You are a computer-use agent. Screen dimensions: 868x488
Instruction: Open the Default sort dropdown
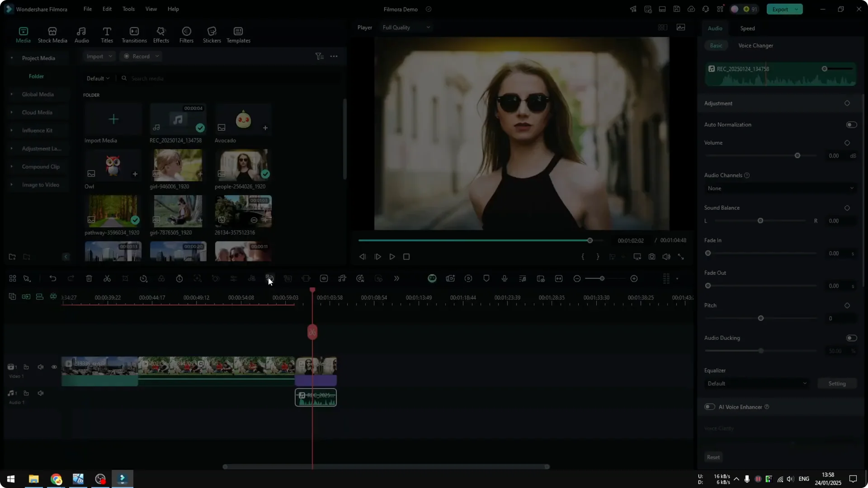[x=98, y=78]
